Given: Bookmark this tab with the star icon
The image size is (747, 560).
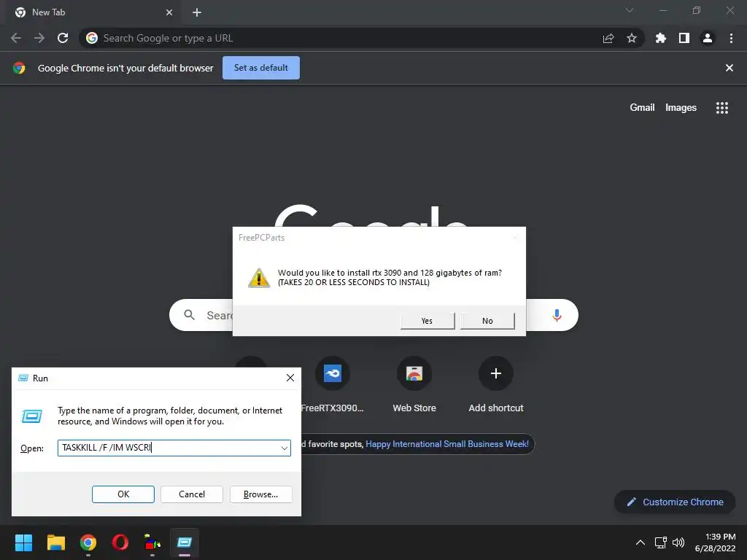Looking at the screenshot, I should [x=632, y=38].
